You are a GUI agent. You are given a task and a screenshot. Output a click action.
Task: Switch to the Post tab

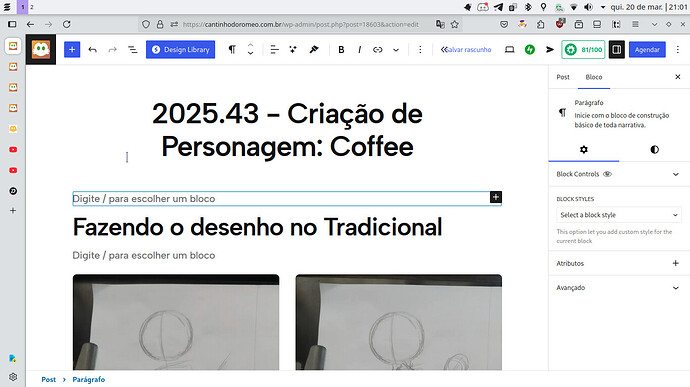pos(563,77)
